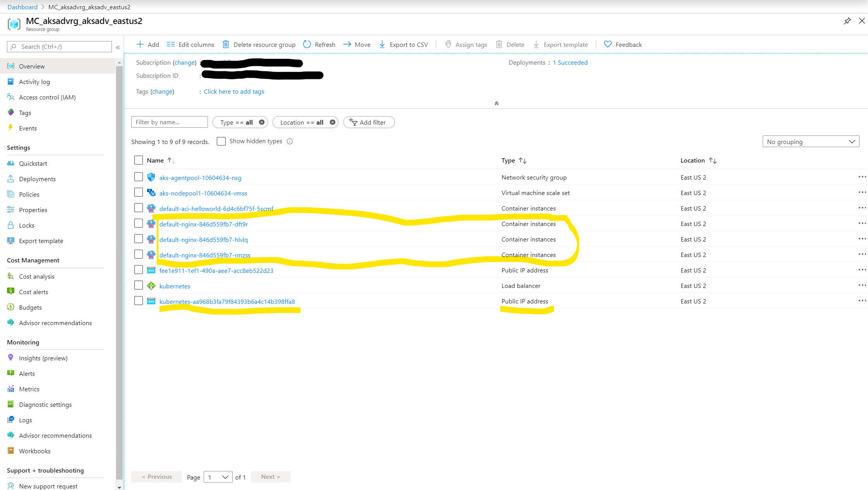Collapse the essentials section with the double-up chevron

[x=496, y=103]
